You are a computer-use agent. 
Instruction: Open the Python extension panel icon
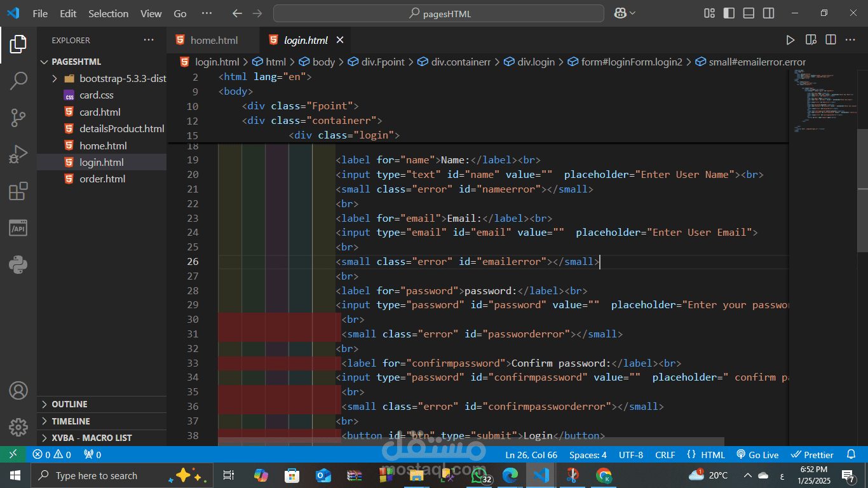pos(18,264)
